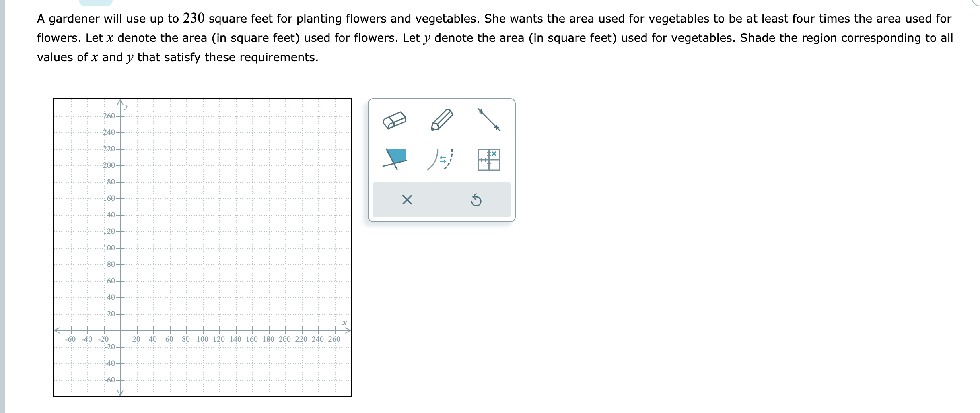
Task: Click the 230 tick position on the y-axis
Action: [x=119, y=140]
